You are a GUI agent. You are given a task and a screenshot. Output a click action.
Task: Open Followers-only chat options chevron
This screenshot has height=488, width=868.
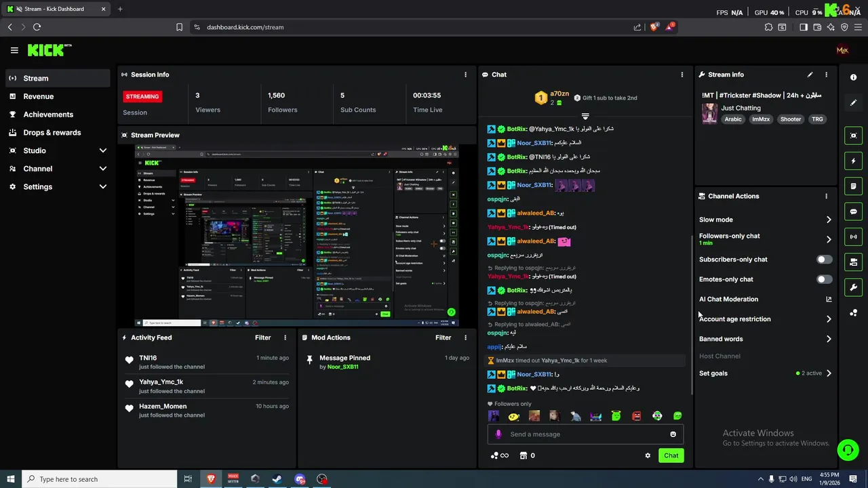pyautogui.click(x=828, y=239)
